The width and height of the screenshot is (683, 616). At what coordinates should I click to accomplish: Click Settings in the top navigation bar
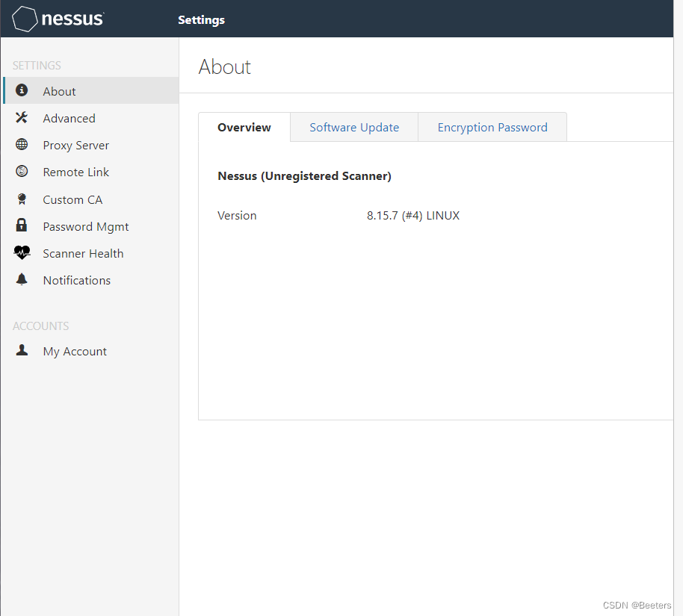pyautogui.click(x=201, y=20)
